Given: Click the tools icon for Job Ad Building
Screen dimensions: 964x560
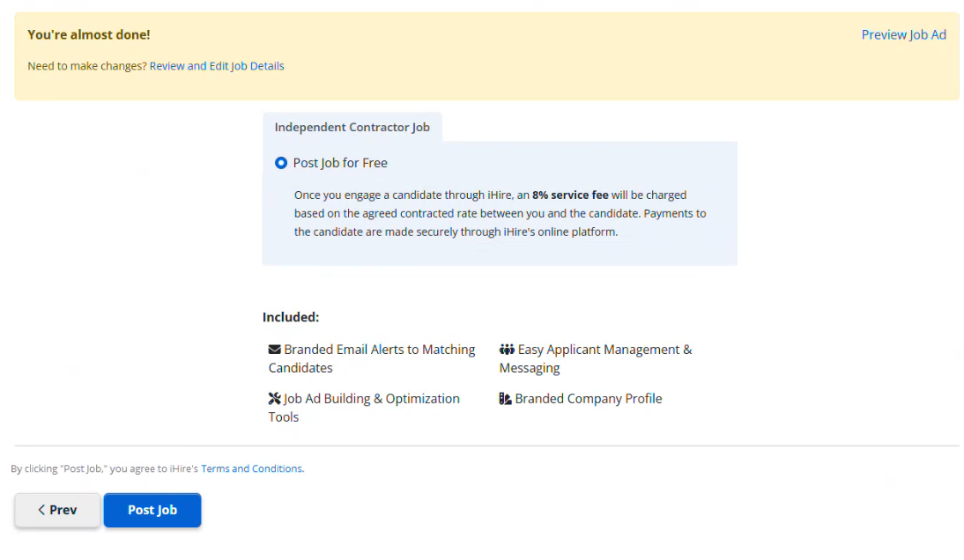Looking at the screenshot, I should (x=274, y=399).
